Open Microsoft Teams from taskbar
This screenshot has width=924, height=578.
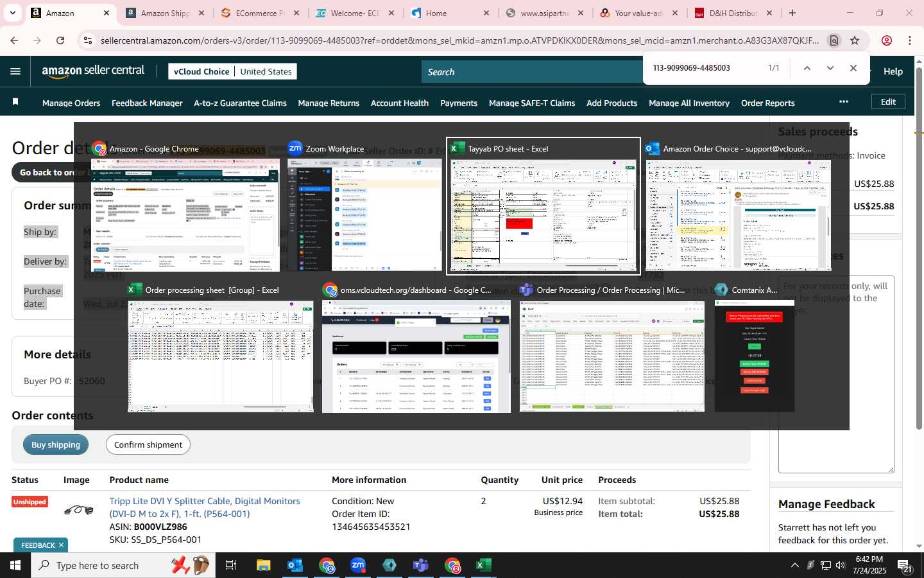pyautogui.click(x=421, y=565)
